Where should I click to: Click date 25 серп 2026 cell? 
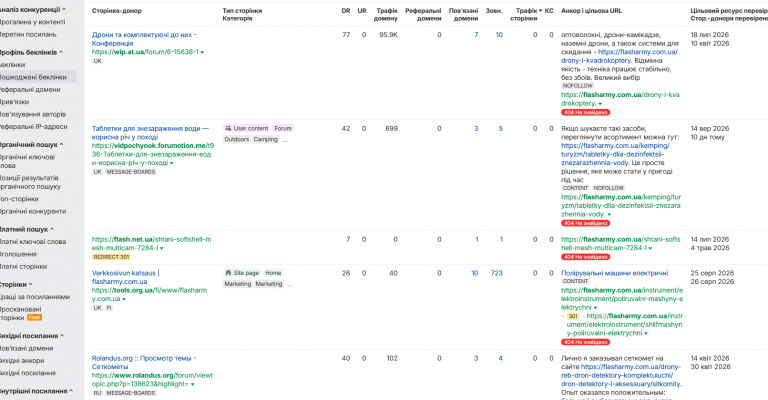pos(712,273)
